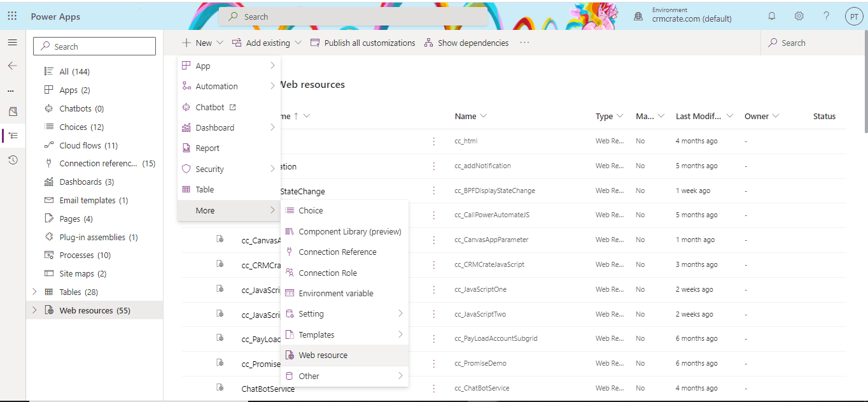
Task: Open the Settings gear
Action: (799, 16)
